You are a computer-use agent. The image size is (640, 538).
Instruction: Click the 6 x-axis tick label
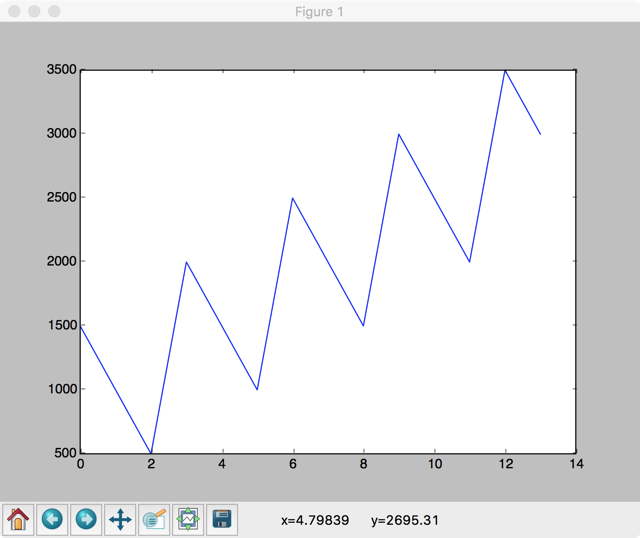[x=293, y=464]
